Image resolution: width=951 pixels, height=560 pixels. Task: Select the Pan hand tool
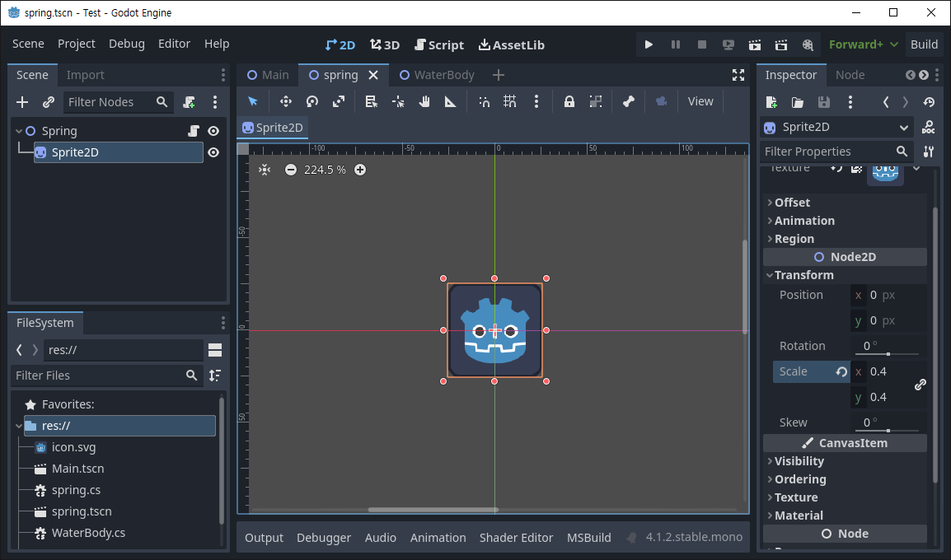[424, 101]
